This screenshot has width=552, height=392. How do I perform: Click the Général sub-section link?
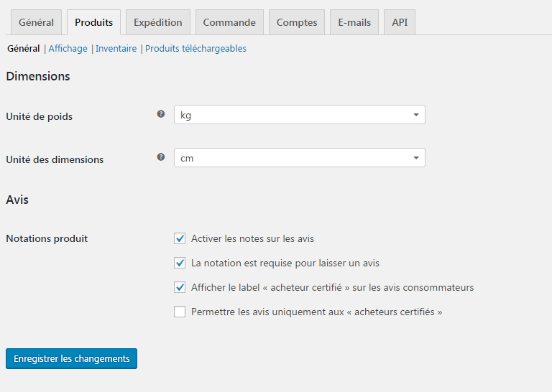(x=23, y=49)
